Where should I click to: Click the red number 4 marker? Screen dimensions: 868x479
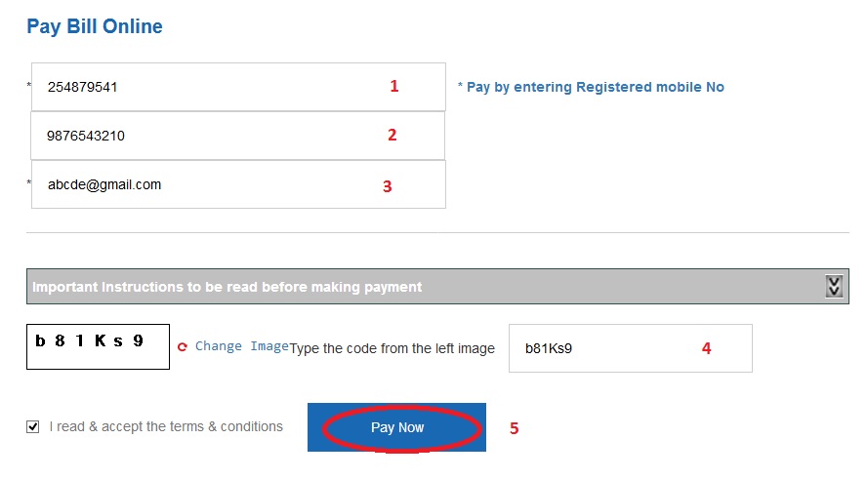(x=707, y=348)
